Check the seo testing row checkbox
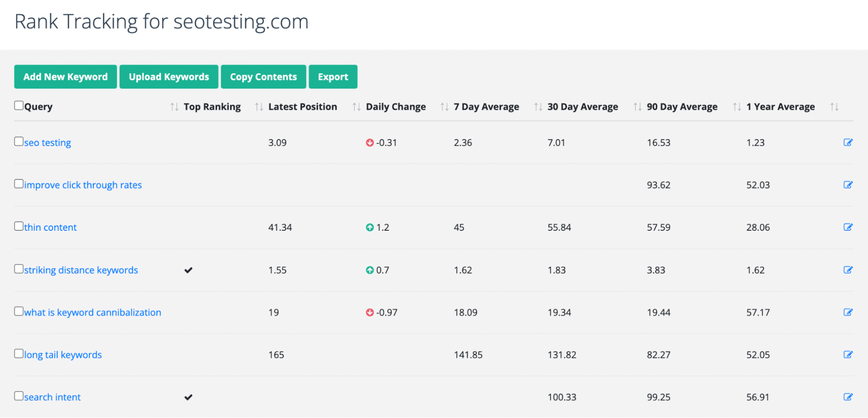The width and height of the screenshot is (868, 418). 19,141
